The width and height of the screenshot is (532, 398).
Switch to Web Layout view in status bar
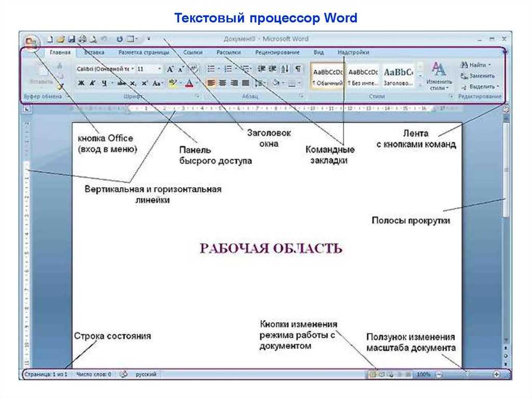(x=391, y=375)
